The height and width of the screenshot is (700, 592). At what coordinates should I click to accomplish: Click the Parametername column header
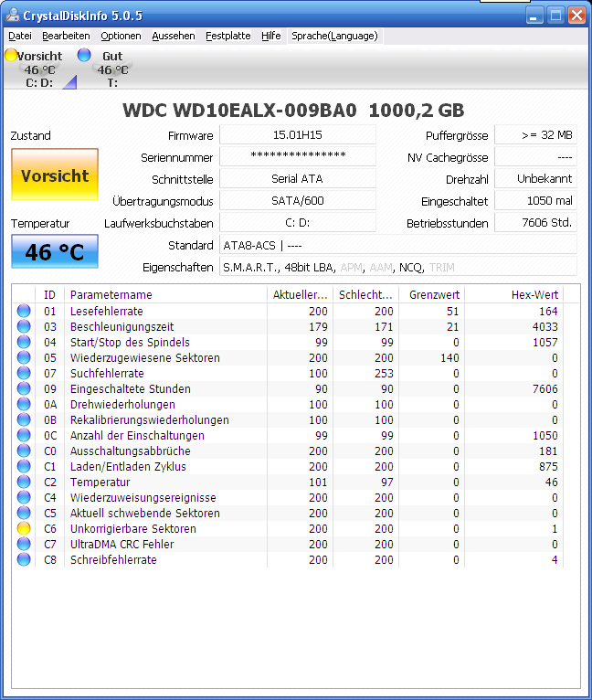(x=165, y=294)
